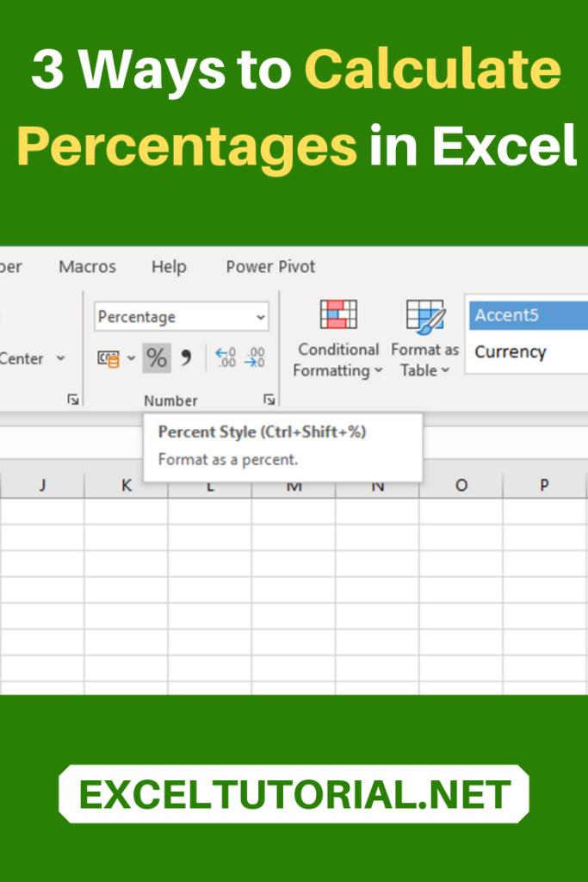
Task: Expand the Accounting Format dropdown arrow
Action: point(131,358)
